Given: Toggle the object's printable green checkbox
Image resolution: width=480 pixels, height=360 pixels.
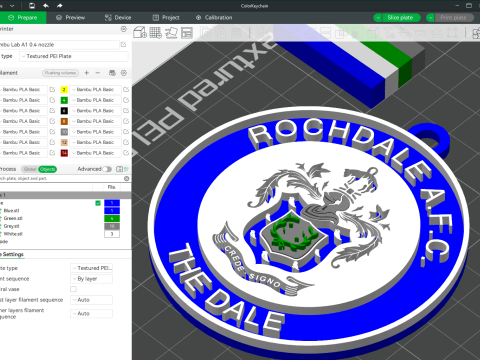Looking at the screenshot, I should tap(98, 203).
